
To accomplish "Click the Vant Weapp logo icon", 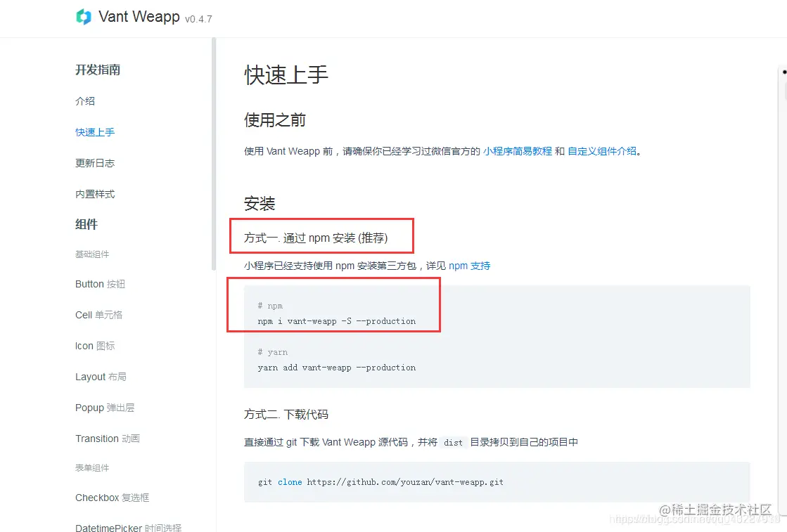I will [83, 17].
